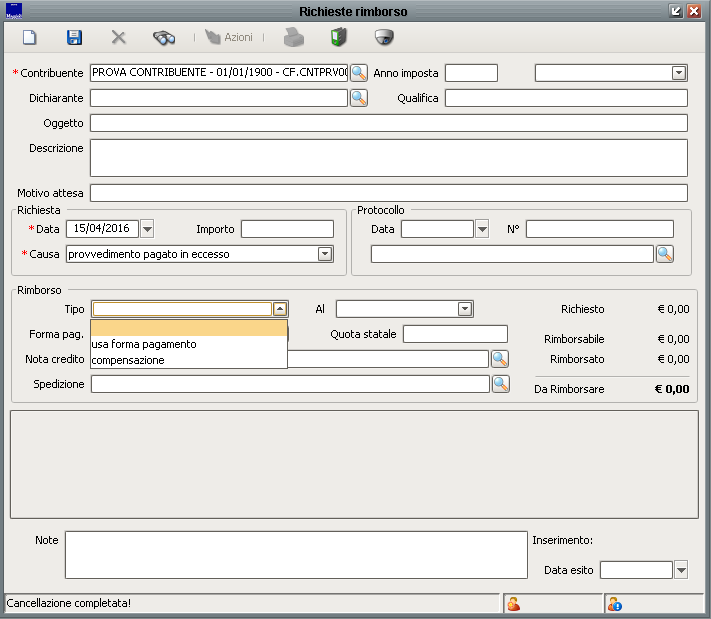
Task: Click the camera icon in toolbar
Action: click(383, 38)
